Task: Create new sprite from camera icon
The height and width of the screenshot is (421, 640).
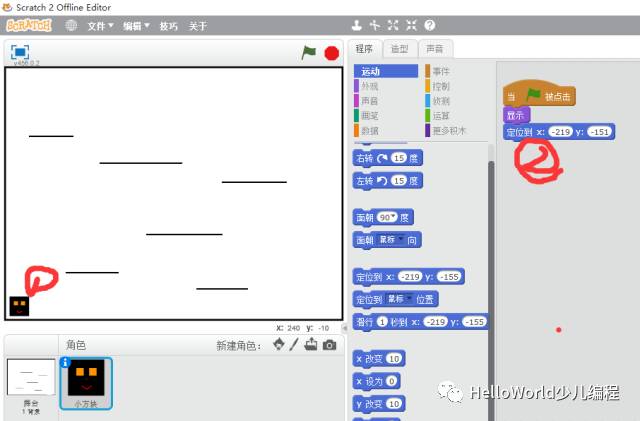Action: (x=329, y=345)
